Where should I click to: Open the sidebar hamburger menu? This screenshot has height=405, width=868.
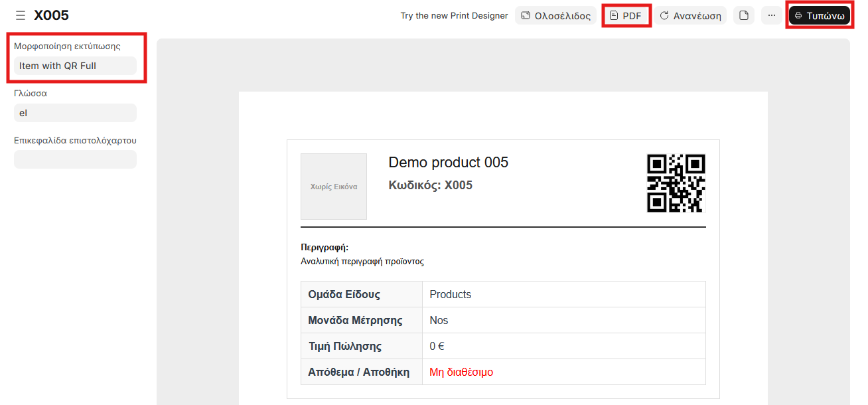pyautogui.click(x=21, y=15)
